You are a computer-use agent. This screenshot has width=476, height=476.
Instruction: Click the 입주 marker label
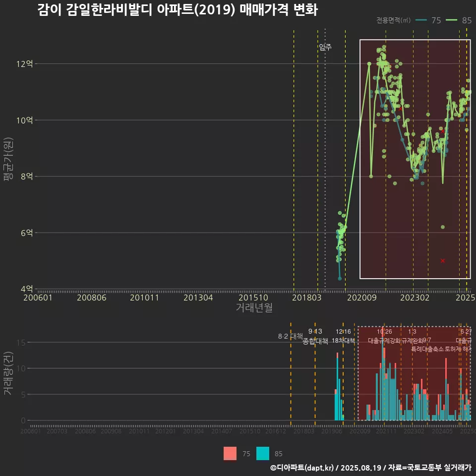(325, 47)
